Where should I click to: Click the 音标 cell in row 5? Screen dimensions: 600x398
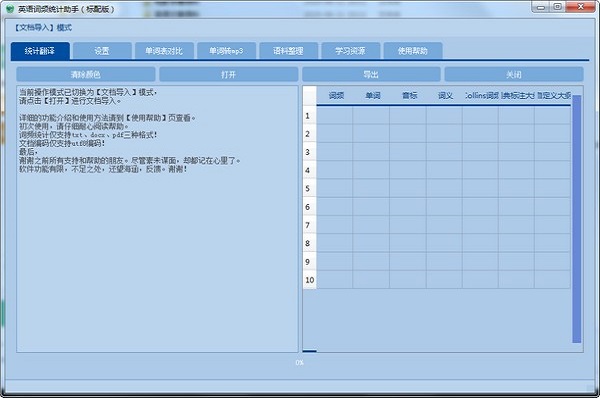click(408, 188)
